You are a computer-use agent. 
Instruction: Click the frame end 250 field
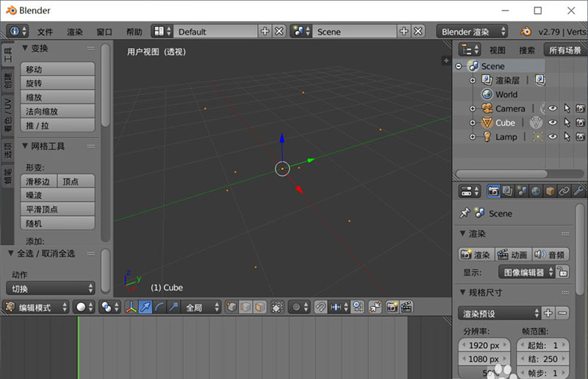tap(542, 358)
